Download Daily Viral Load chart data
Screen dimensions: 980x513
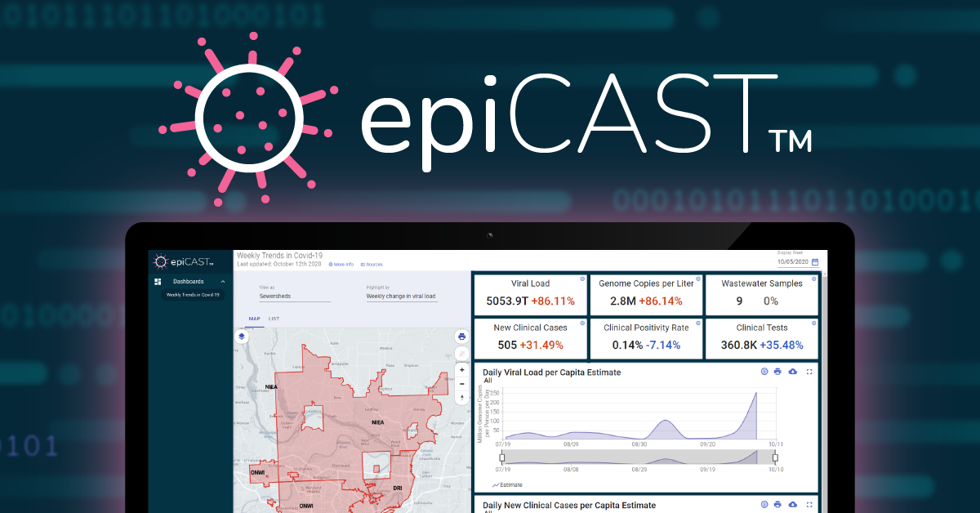coord(793,372)
